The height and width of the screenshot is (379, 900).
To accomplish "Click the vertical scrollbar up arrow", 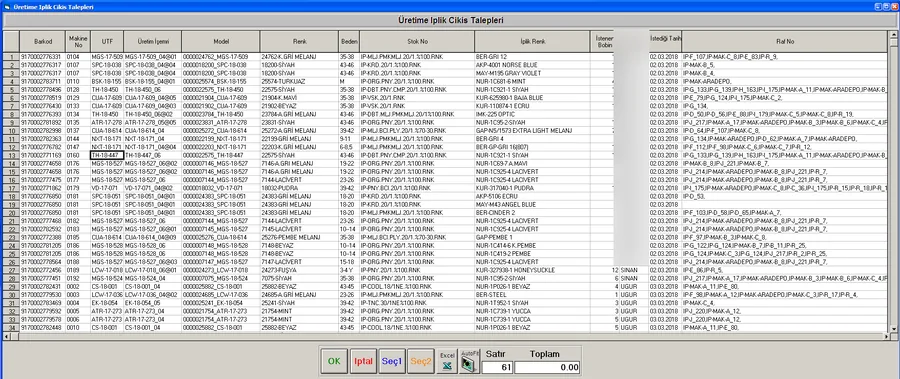I will point(893,35).
